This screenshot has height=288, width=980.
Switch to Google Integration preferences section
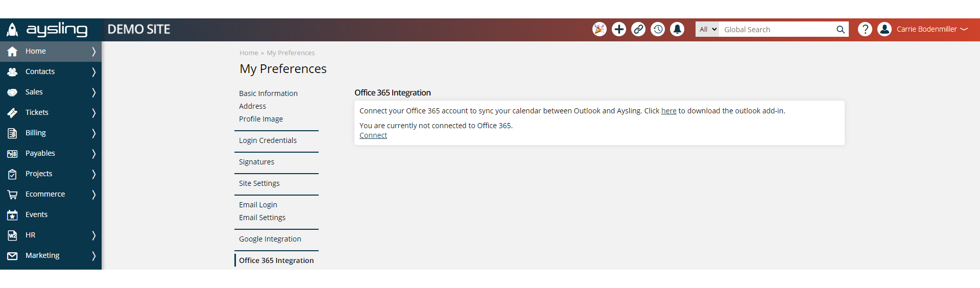tap(270, 239)
